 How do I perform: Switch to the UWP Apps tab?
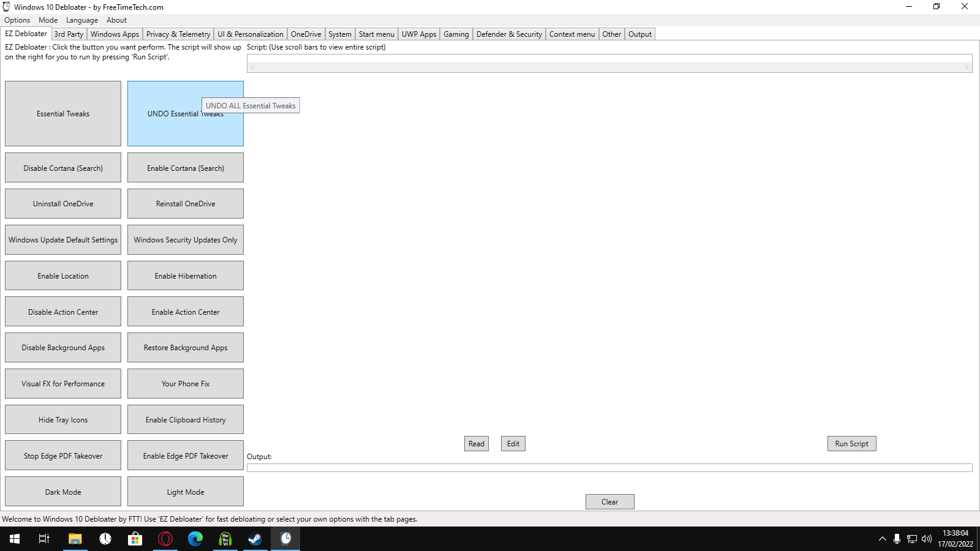click(419, 34)
